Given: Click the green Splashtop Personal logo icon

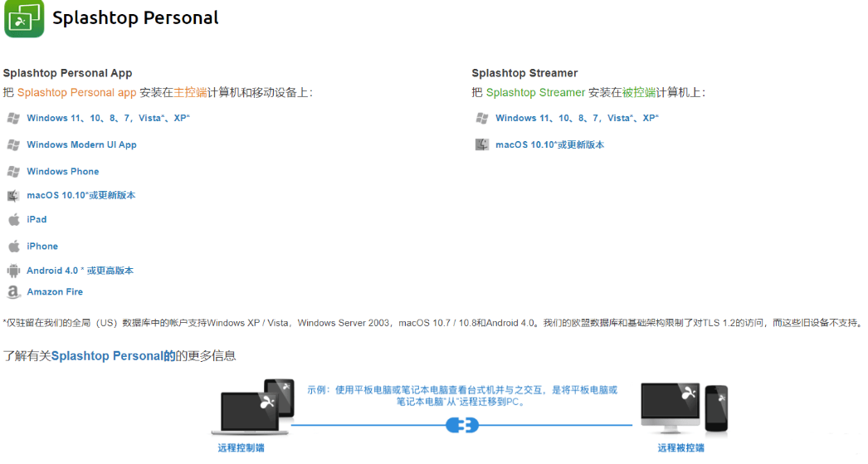Looking at the screenshot, I should [x=24, y=19].
